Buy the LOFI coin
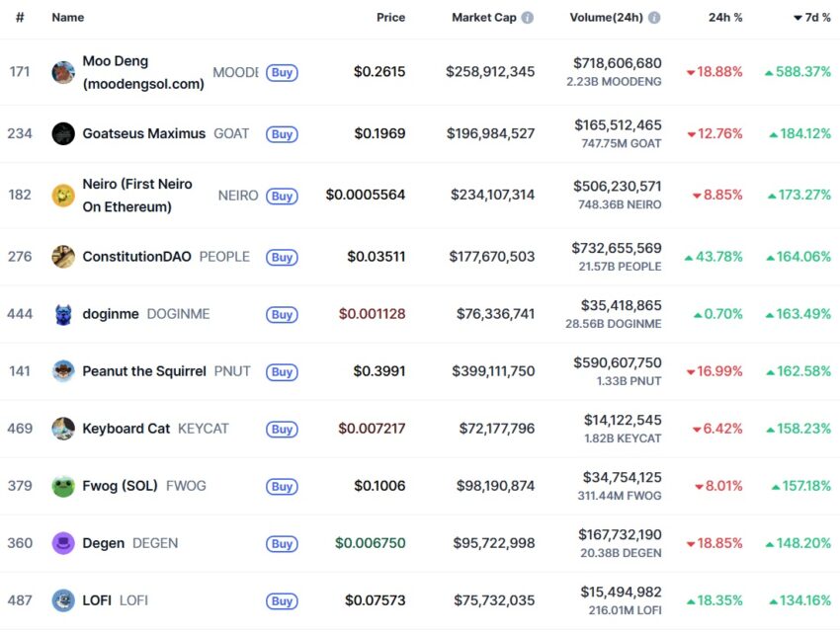 (282, 601)
